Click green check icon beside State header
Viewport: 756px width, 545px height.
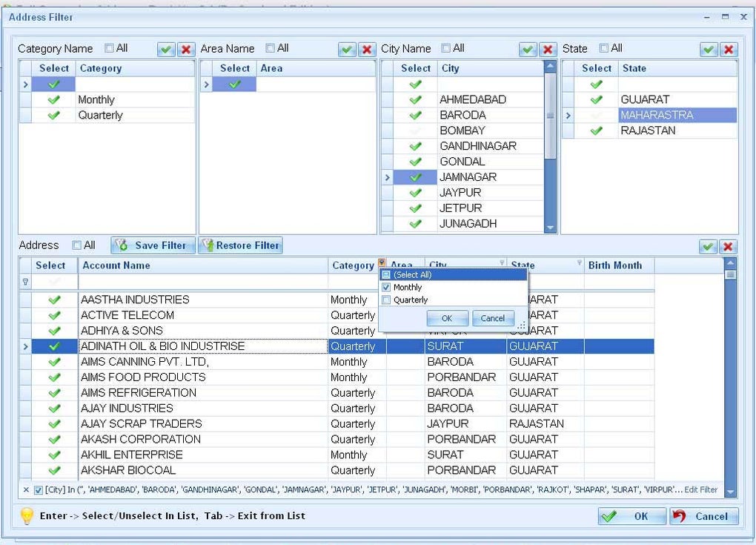point(709,49)
